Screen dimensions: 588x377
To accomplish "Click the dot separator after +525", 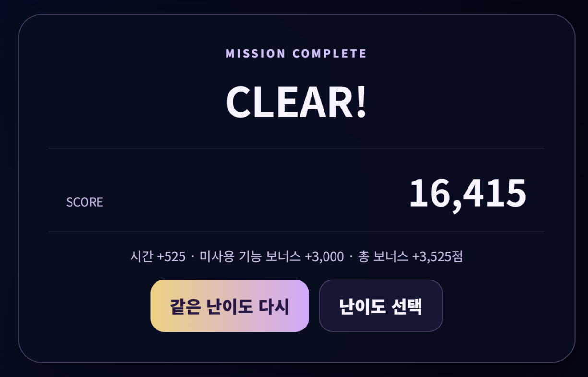I will (x=192, y=257).
